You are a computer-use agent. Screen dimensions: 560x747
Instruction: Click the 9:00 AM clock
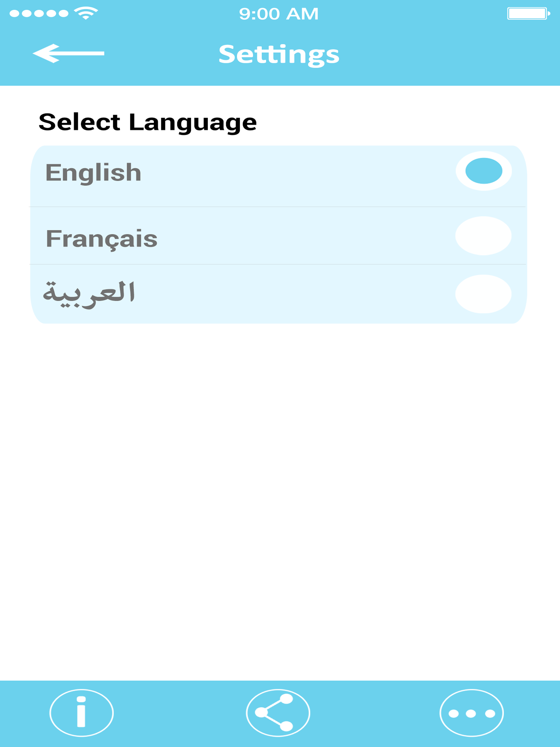tap(279, 14)
